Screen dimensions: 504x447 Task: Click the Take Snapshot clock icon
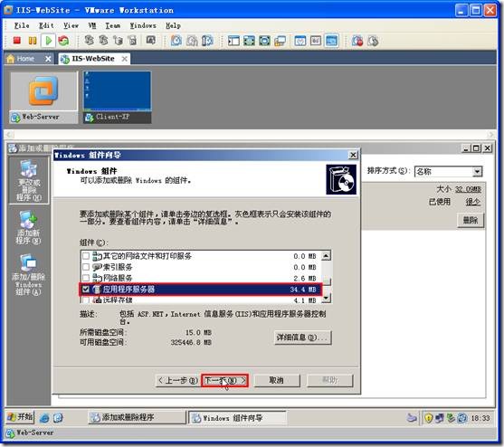click(176, 41)
